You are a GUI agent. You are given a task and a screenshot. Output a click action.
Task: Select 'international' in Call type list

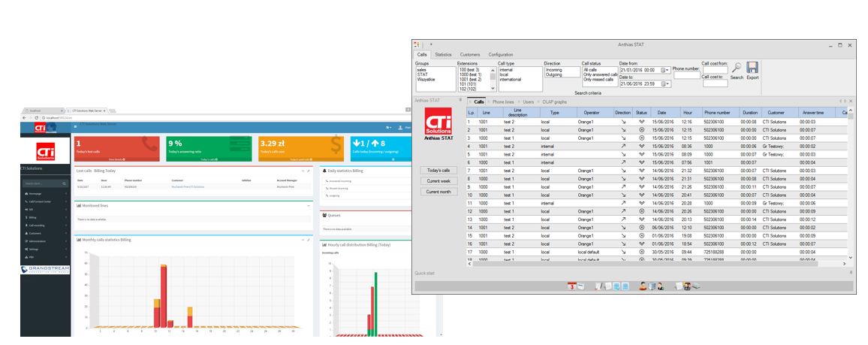tap(511, 79)
